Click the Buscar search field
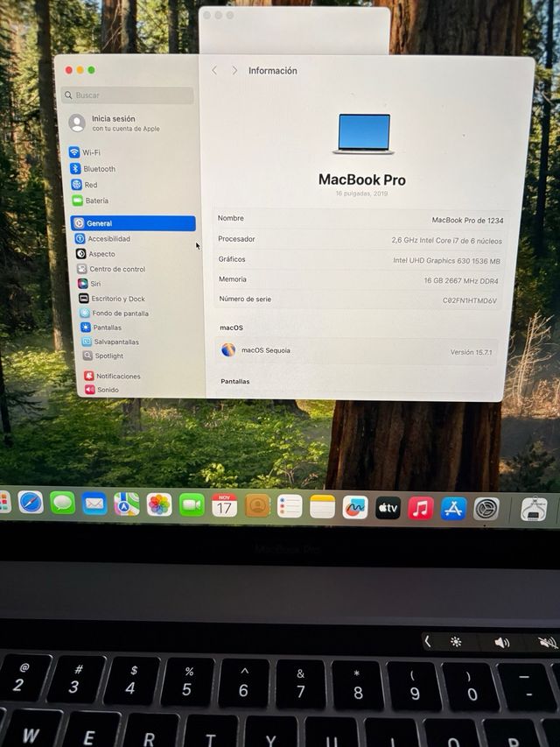The height and width of the screenshot is (747, 560). (129, 95)
